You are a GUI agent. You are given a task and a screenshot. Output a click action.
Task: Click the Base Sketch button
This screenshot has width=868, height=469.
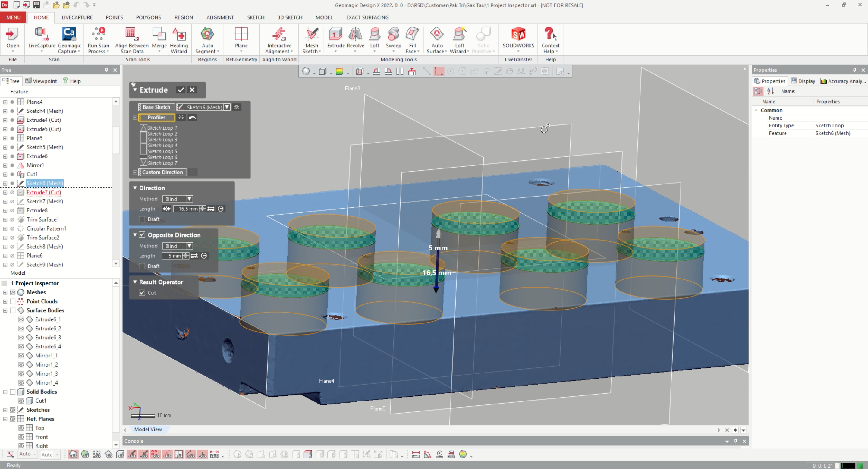156,107
